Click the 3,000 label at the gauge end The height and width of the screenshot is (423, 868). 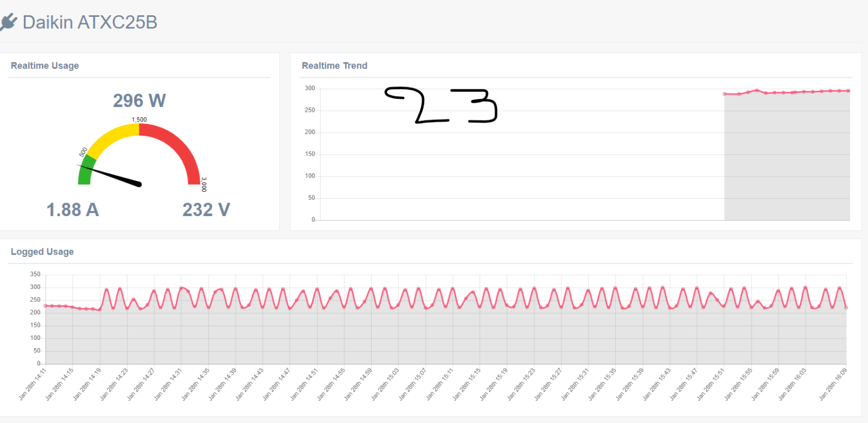(204, 185)
